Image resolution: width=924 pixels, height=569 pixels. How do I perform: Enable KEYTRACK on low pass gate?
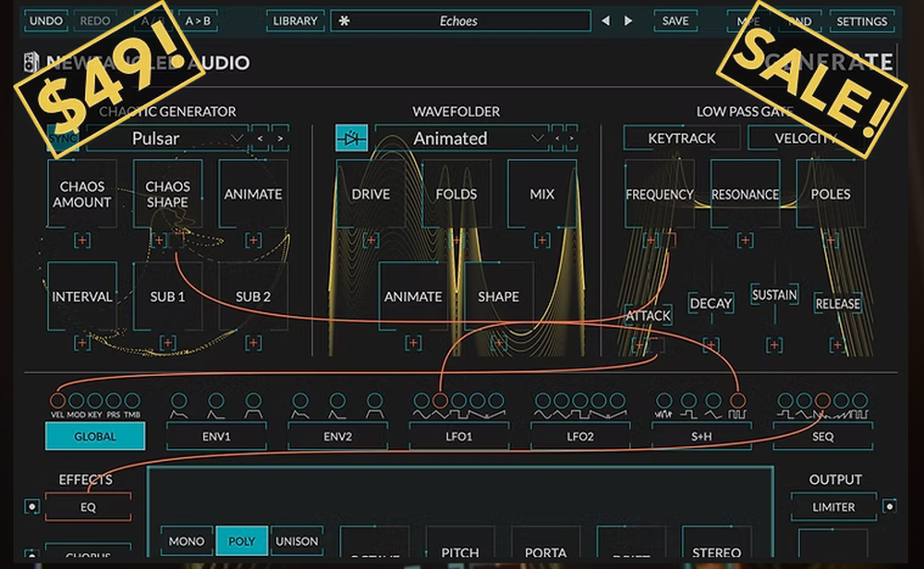[682, 139]
